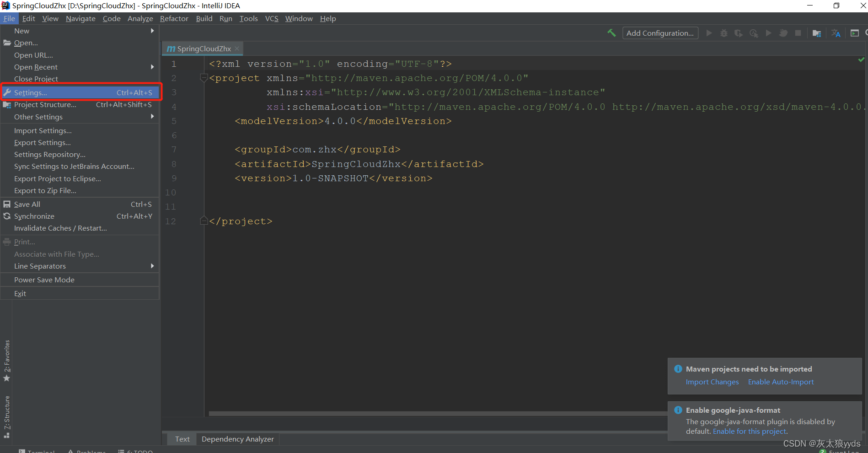Select Export Settings...

tap(80, 142)
